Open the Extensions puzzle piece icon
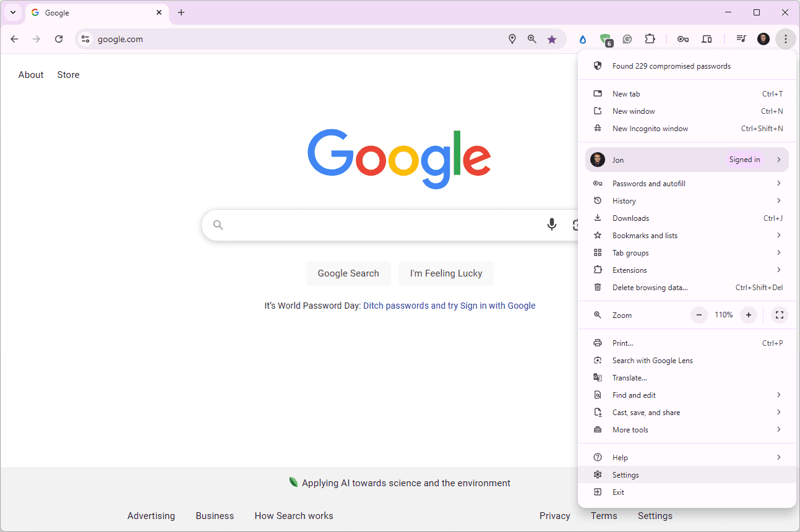This screenshot has width=800, height=532. [650, 39]
